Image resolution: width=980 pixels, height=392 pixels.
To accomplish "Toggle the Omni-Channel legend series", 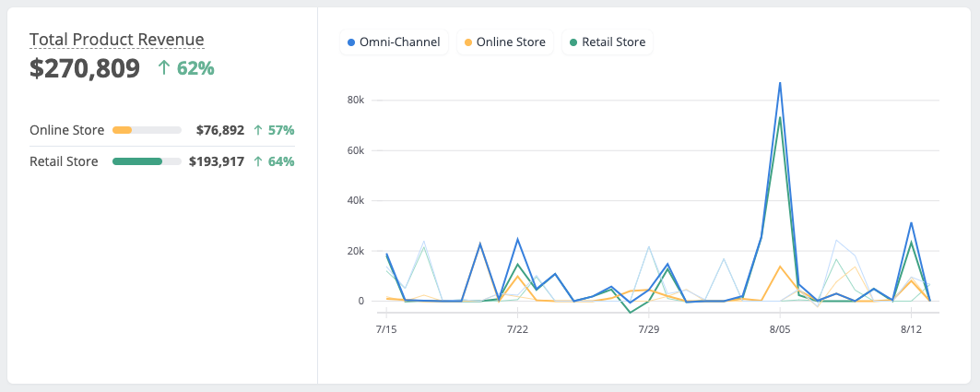I will [394, 42].
